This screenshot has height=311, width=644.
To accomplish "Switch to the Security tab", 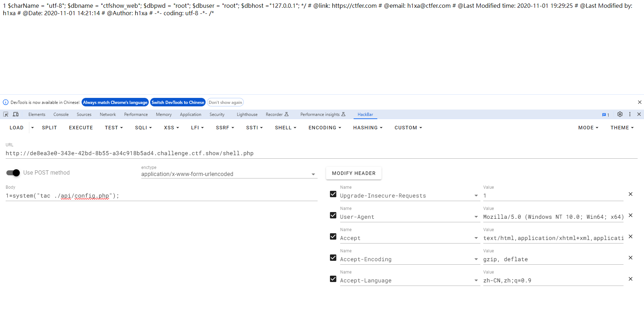I will [217, 115].
